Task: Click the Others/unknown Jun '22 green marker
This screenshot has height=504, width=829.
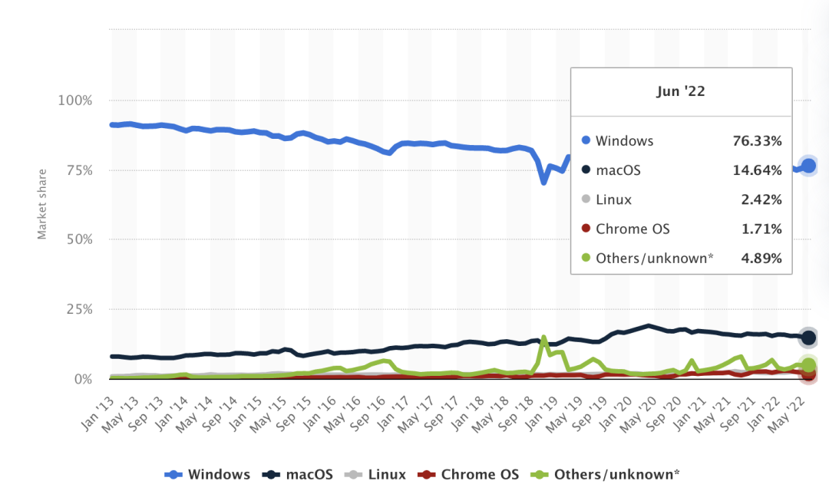Action: pos(808,365)
